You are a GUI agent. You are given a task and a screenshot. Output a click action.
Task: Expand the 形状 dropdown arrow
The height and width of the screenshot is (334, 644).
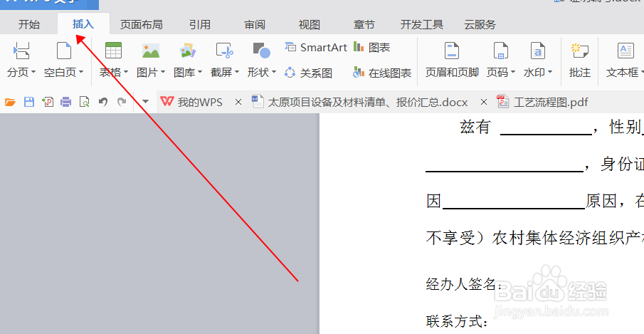pyautogui.click(x=274, y=72)
